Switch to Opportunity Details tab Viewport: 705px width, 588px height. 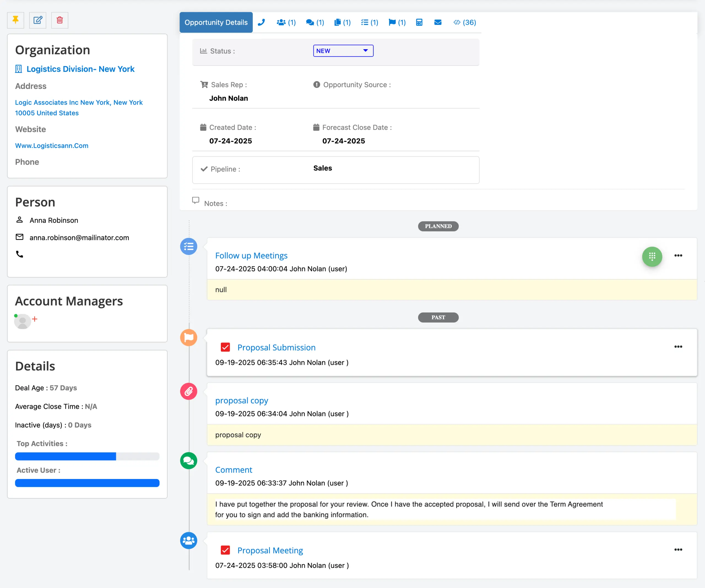tap(216, 23)
